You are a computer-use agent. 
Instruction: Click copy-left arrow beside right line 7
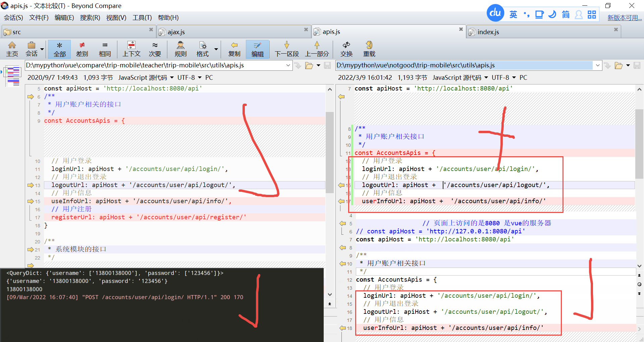(341, 97)
